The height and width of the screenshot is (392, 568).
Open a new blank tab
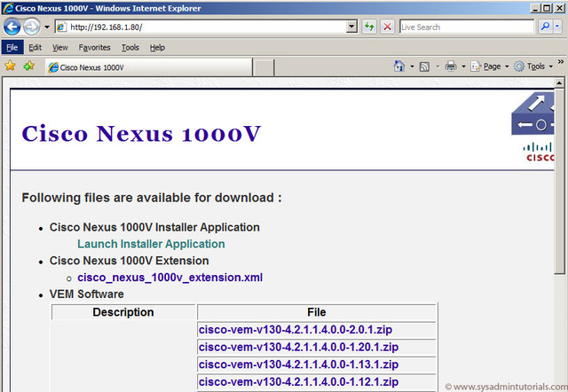click(264, 67)
